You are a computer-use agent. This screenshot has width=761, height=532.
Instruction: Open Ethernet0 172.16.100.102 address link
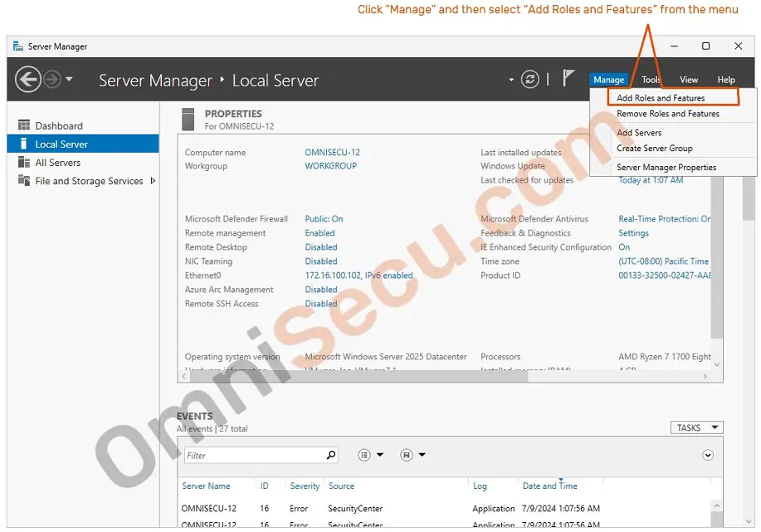pos(359,276)
